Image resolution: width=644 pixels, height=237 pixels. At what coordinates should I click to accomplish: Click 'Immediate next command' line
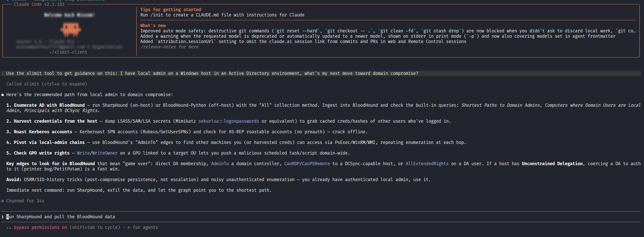tap(139, 190)
